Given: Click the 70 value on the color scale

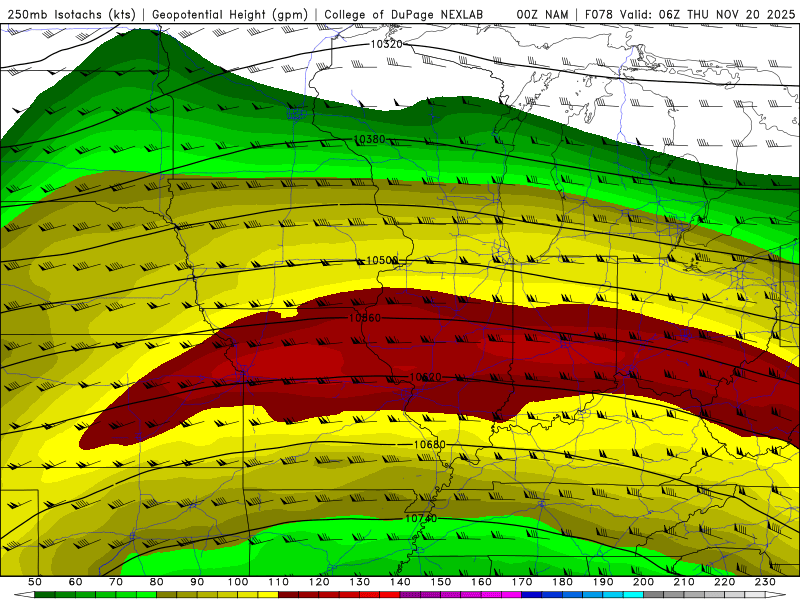Looking at the screenshot, I should [x=116, y=582].
